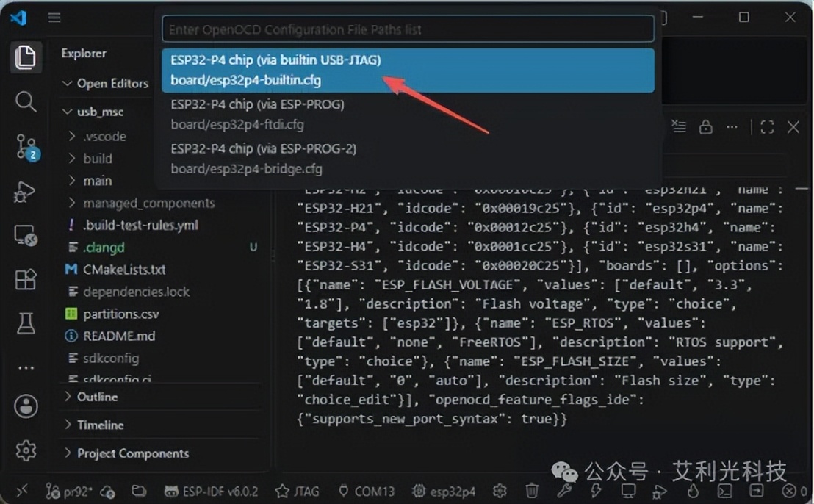
Task: Open Source Control view with 2 badge
Action: tap(26, 147)
